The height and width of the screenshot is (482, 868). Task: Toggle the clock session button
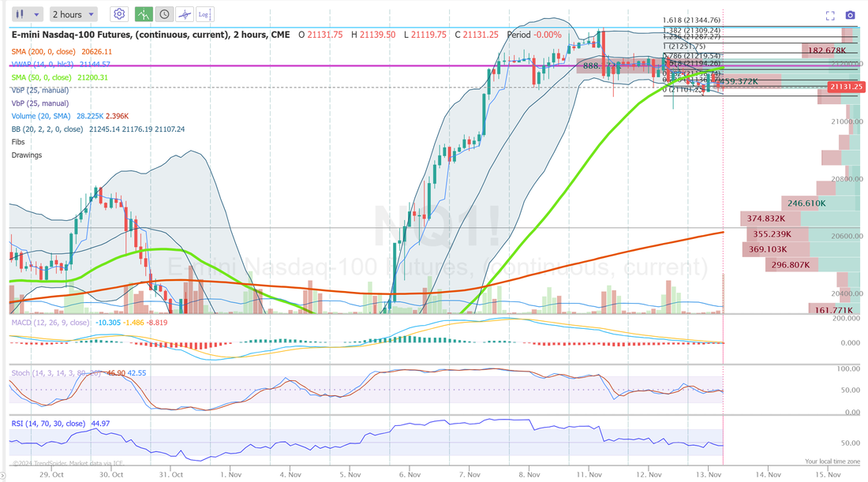[164, 14]
